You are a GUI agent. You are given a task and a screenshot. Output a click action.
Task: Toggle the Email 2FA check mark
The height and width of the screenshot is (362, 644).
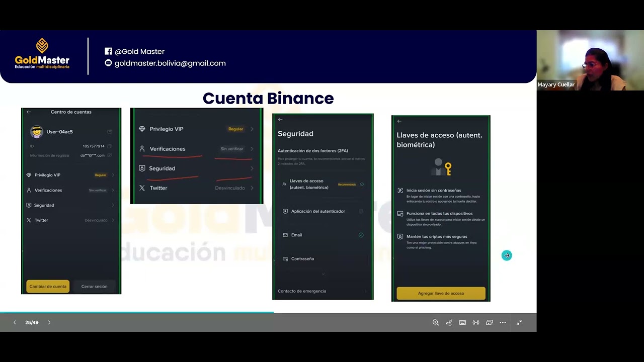pos(361,235)
